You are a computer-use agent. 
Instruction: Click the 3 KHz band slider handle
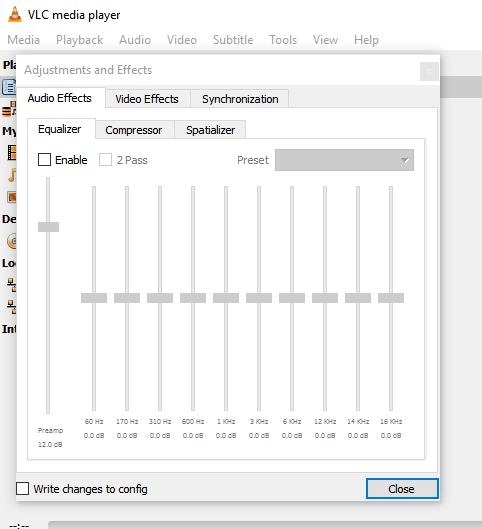point(259,298)
